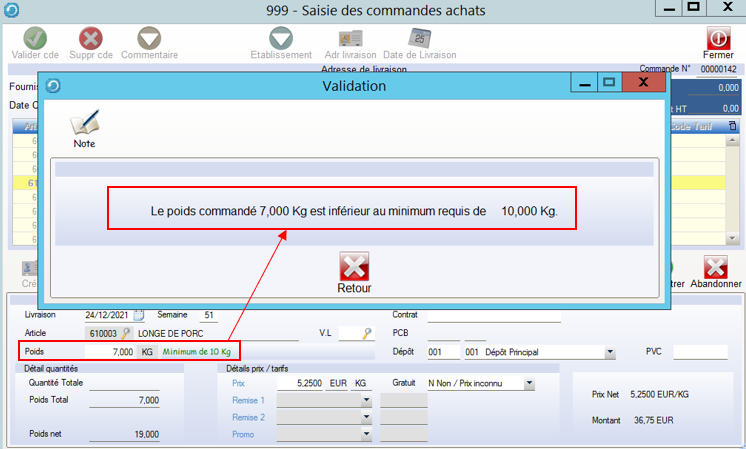This screenshot has height=449, width=746.
Task: Open the Livraison date calendar picker
Action: (x=139, y=315)
